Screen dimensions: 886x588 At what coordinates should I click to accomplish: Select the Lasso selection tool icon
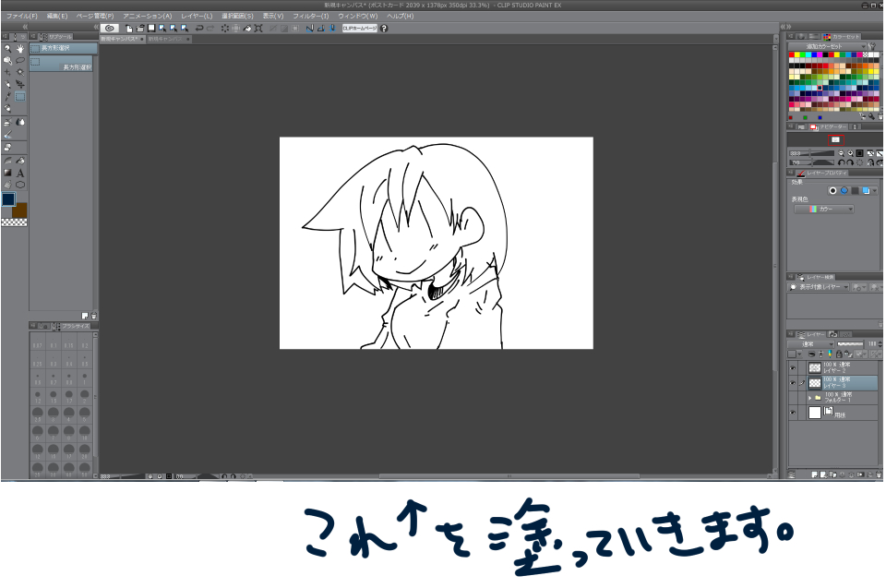[x=20, y=61]
